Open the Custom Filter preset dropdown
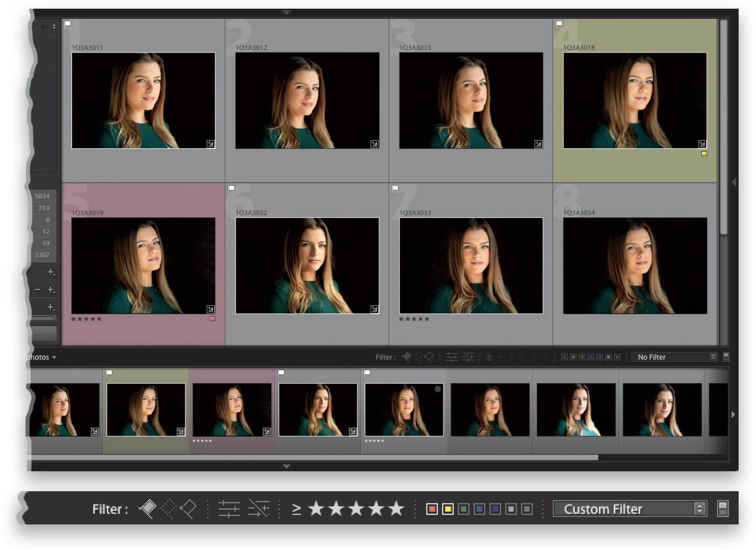The image size is (756, 550). tap(630, 509)
